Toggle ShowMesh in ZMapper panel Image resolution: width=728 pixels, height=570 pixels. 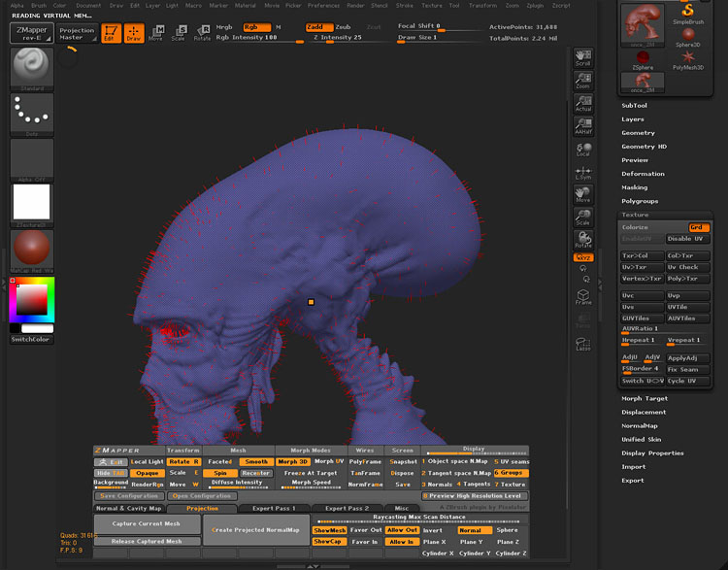coord(330,530)
